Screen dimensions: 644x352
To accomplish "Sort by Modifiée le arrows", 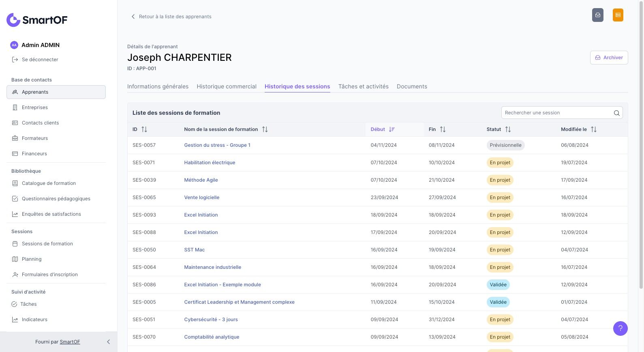I will pyautogui.click(x=593, y=129).
